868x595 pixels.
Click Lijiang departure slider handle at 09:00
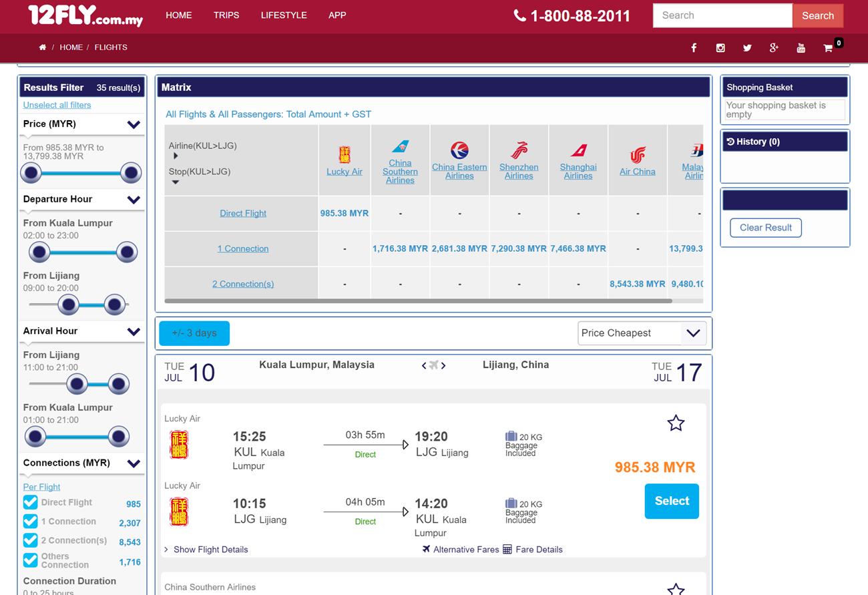coord(68,305)
